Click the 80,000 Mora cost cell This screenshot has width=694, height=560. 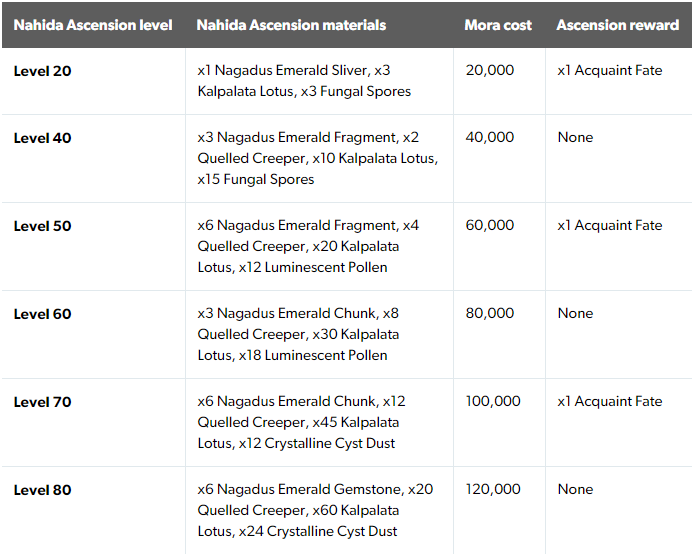tap(490, 313)
